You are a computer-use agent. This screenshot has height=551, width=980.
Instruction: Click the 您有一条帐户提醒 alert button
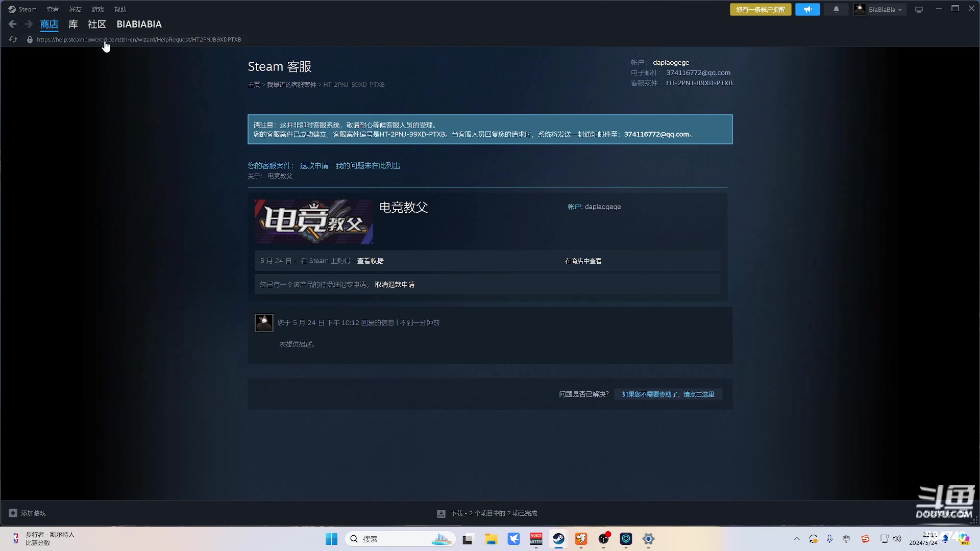761,9
